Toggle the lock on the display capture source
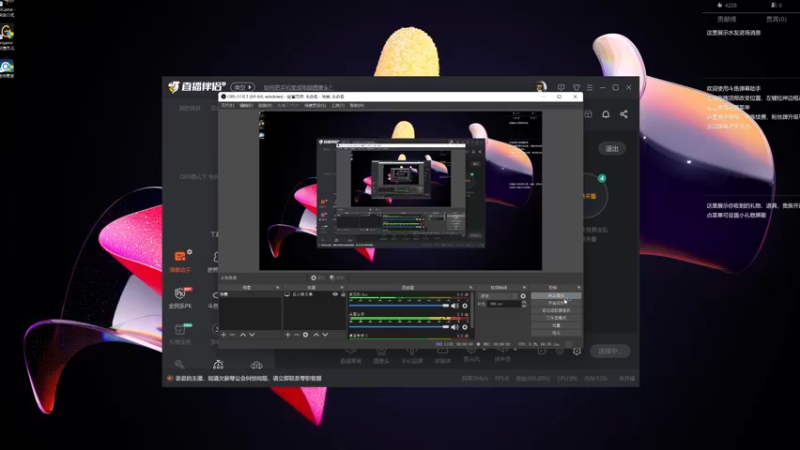 point(343,294)
